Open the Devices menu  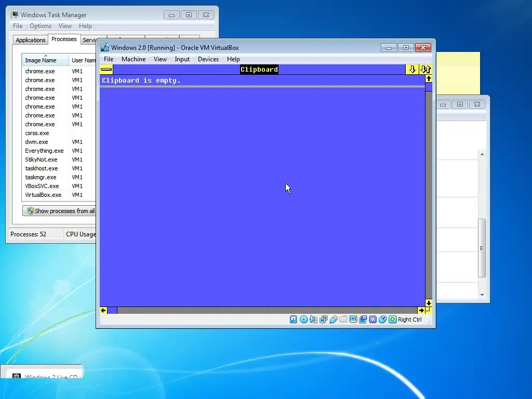click(208, 59)
